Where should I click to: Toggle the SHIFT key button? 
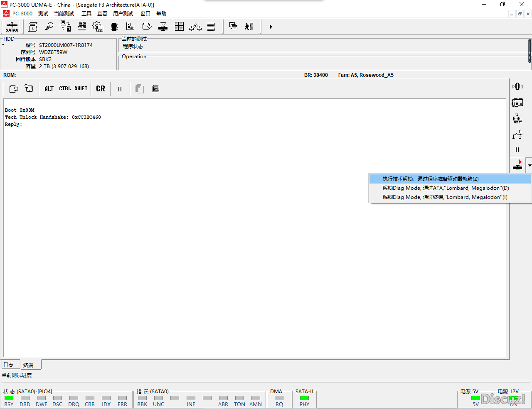pyautogui.click(x=81, y=88)
